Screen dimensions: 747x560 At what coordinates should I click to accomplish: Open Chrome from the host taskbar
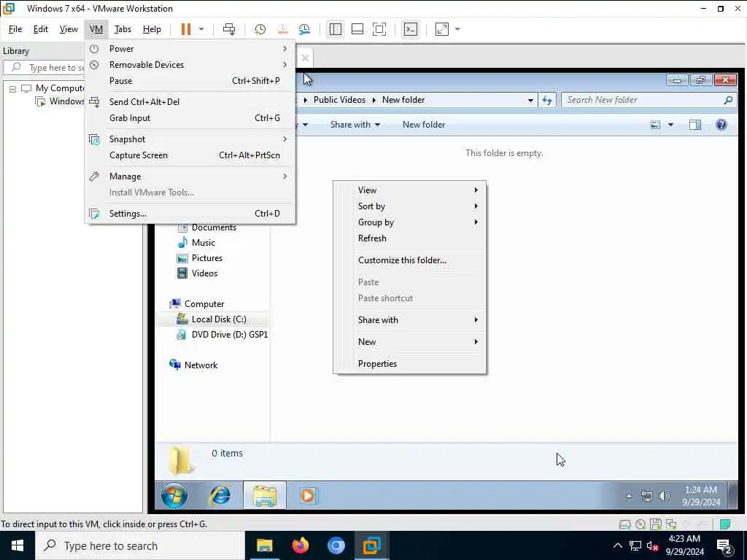click(336, 545)
